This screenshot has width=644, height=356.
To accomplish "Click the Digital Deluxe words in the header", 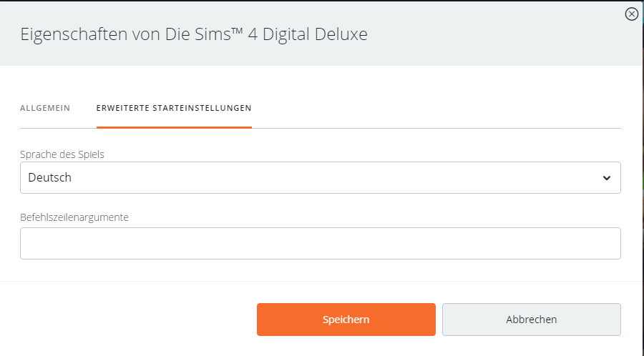I will pos(315,34).
